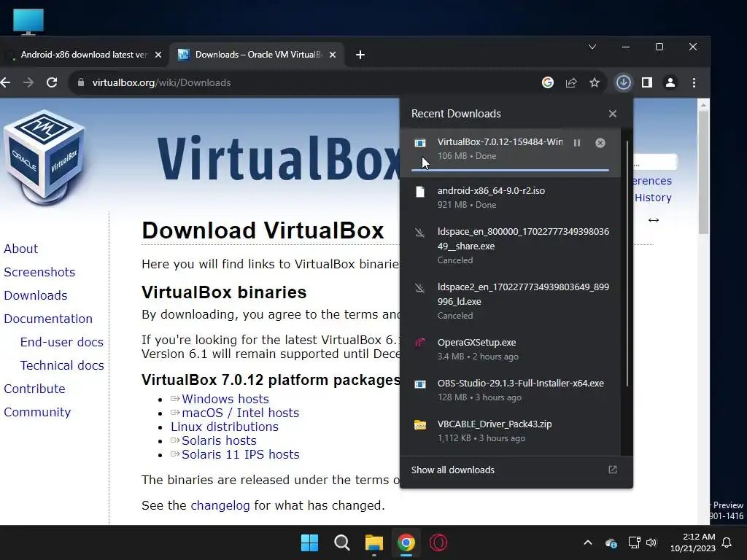Reload the VirtualBox page
Screen dimensions: 747x560
pos(52,82)
